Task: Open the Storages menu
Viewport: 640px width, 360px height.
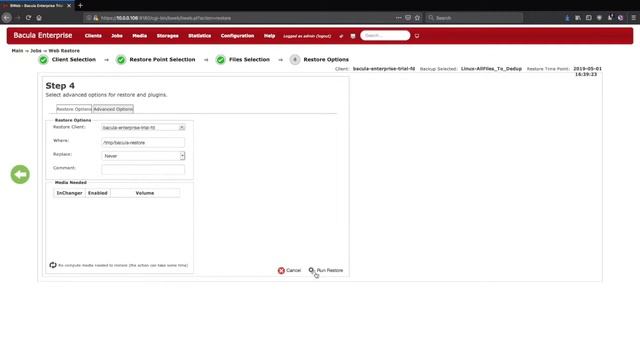Action: (x=167, y=36)
